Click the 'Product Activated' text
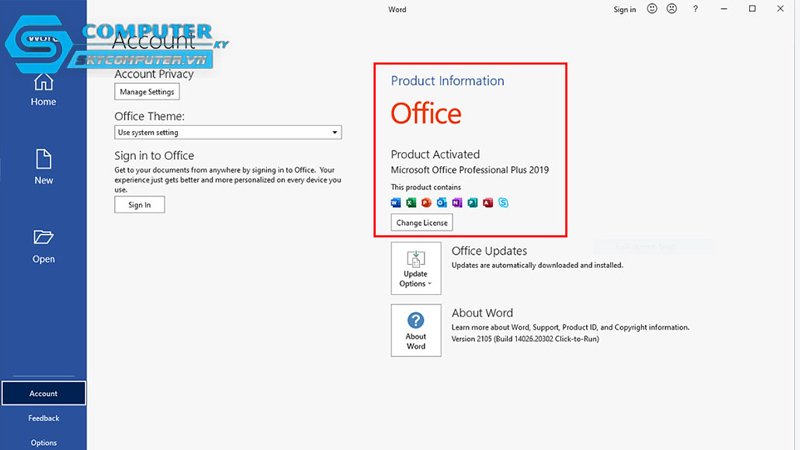The image size is (800, 450). 435,154
